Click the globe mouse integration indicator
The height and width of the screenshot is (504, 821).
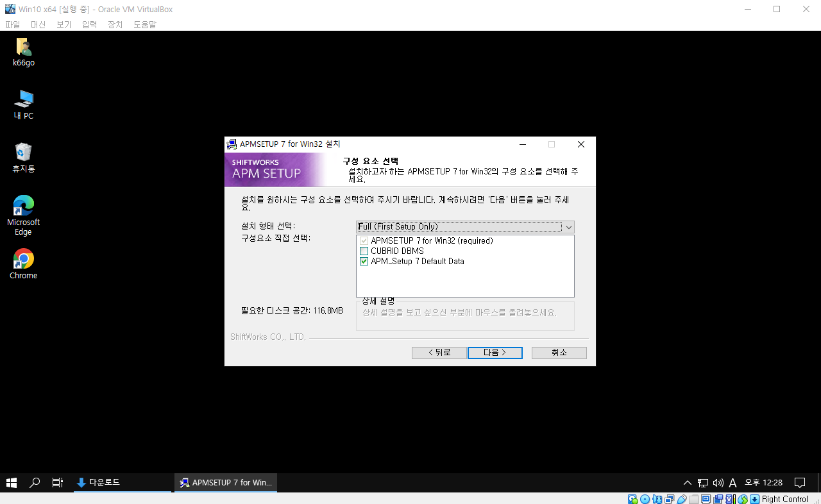[x=743, y=500]
